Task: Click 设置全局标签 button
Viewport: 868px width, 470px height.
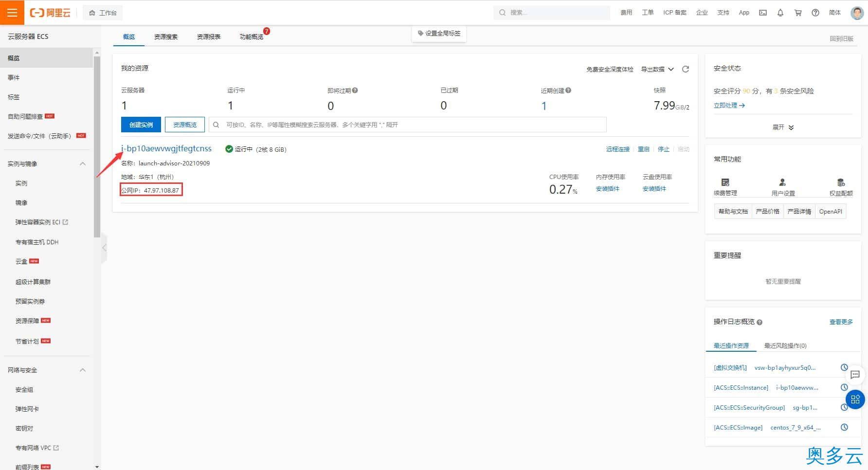Action: click(439, 33)
